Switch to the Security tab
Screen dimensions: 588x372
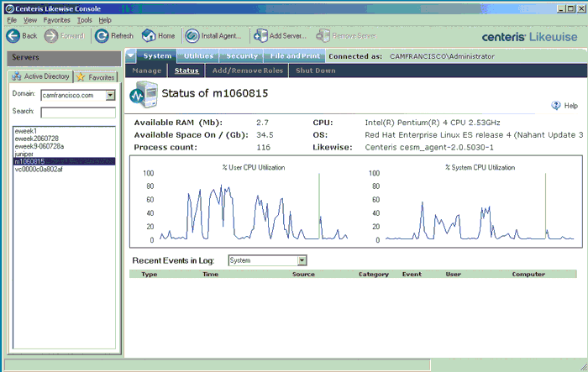click(242, 56)
